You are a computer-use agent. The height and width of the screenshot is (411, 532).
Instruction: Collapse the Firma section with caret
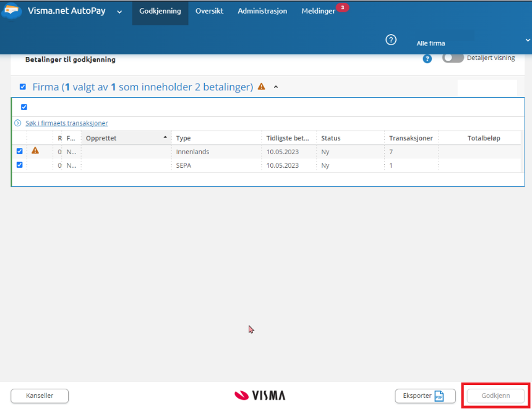276,87
